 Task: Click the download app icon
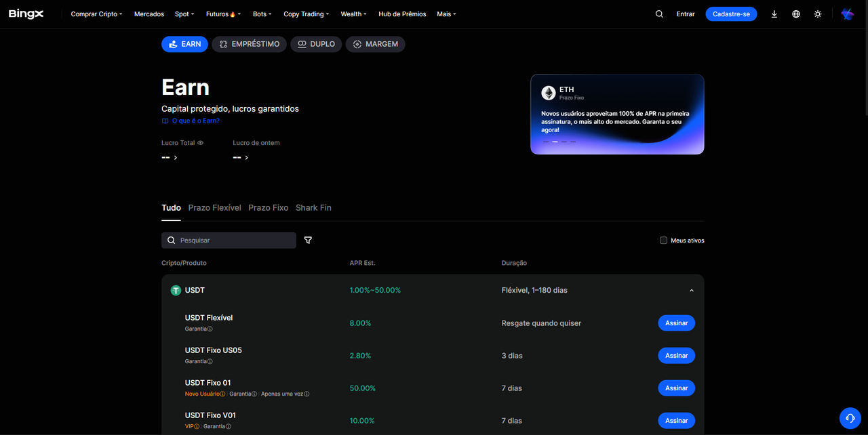coord(774,14)
